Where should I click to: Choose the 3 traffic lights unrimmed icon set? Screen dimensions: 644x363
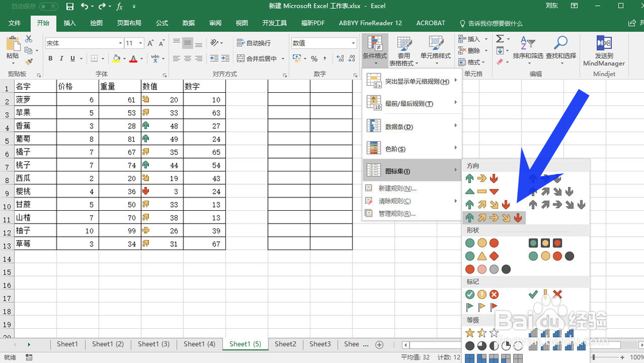tap(482, 243)
